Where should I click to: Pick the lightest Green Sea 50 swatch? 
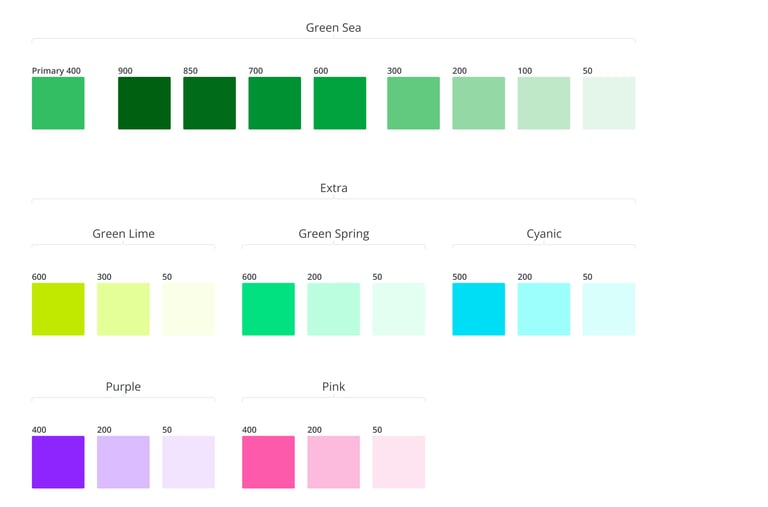(x=609, y=103)
